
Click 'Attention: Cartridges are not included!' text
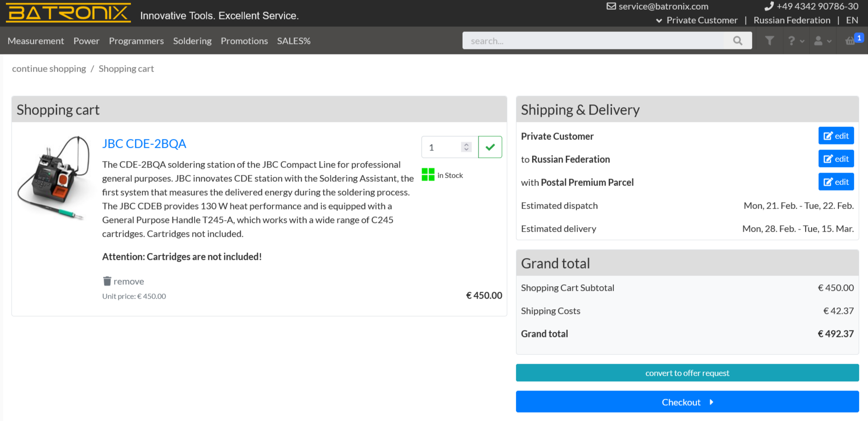[182, 257]
